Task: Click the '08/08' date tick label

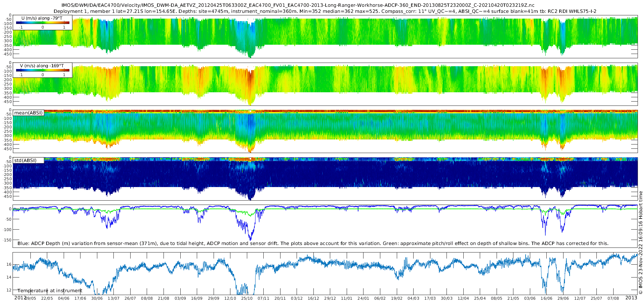Action: [x=147, y=298]
